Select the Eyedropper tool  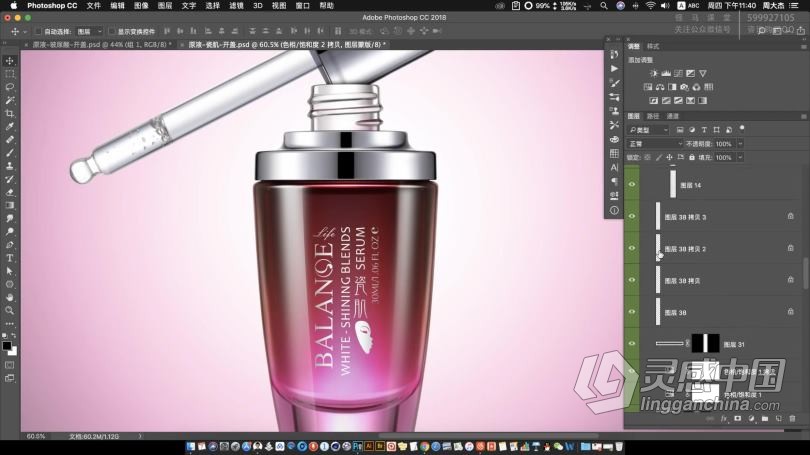(9, 127)
